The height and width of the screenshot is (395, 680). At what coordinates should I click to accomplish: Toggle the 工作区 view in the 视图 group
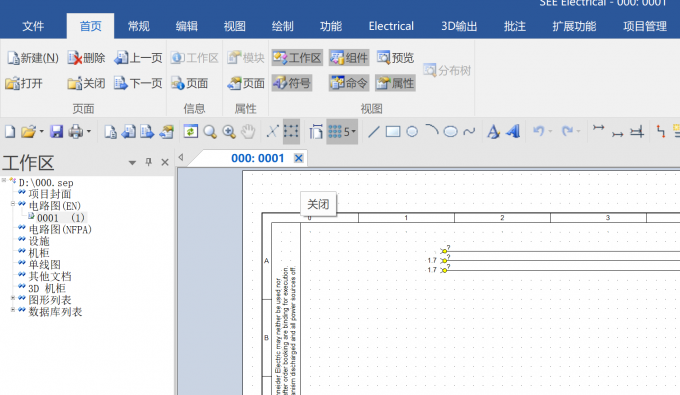click(298, 58)
